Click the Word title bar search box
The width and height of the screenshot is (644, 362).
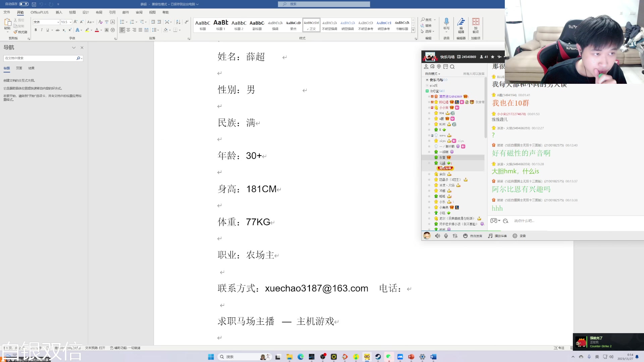point(324,4)
